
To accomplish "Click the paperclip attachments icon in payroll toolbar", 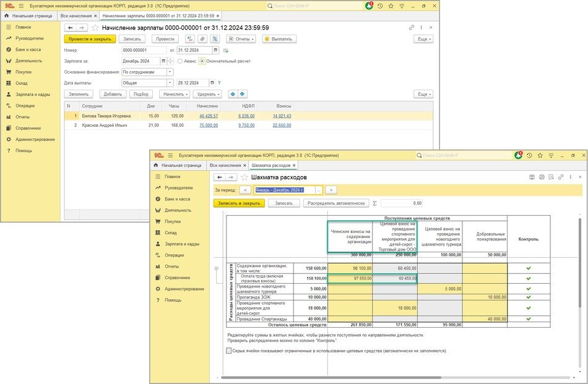I will 201,39.
